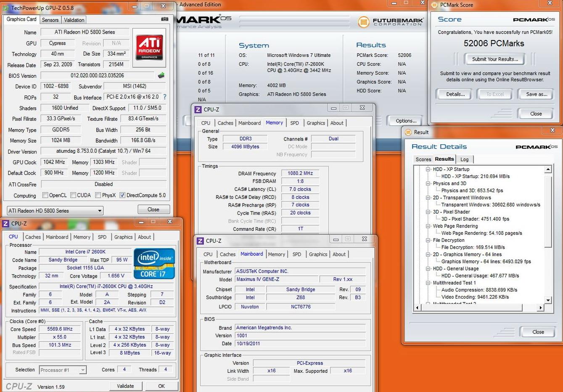This screenshot has width=563, height=392.
Task: Switch to the Log tab in Result window
Action: [465, 159]
